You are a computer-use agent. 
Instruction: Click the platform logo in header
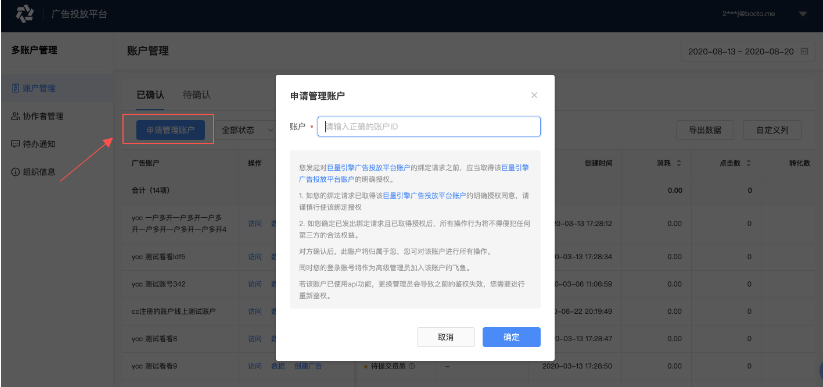coord(25,14)
